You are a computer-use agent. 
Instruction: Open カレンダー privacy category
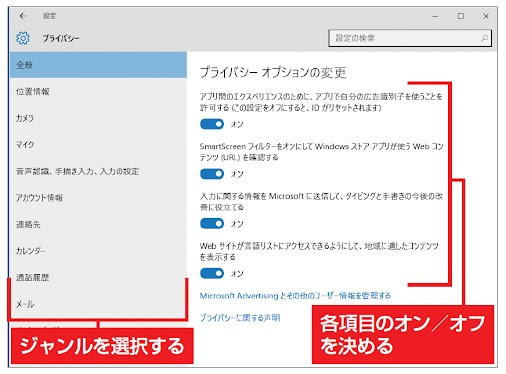click(98, 251)
